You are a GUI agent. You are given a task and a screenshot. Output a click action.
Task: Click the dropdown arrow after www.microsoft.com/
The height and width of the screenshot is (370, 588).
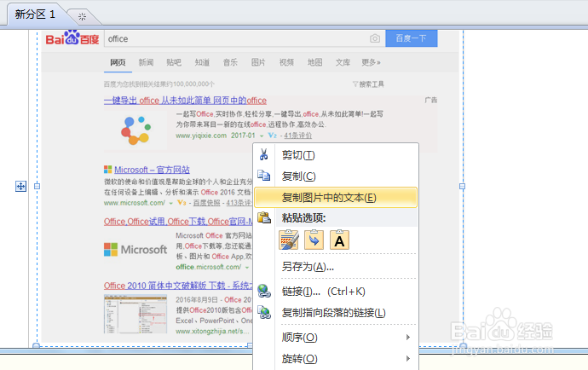170,204
